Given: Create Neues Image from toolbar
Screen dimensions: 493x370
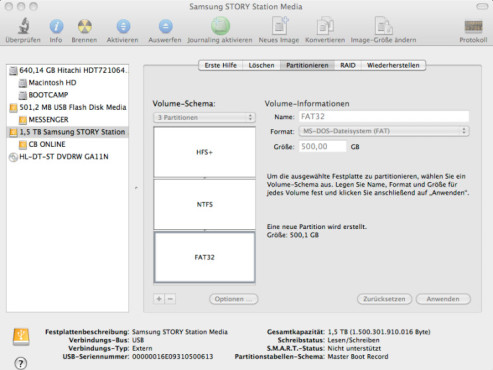Looking at the screenshot, I should [x=279, y=26].
